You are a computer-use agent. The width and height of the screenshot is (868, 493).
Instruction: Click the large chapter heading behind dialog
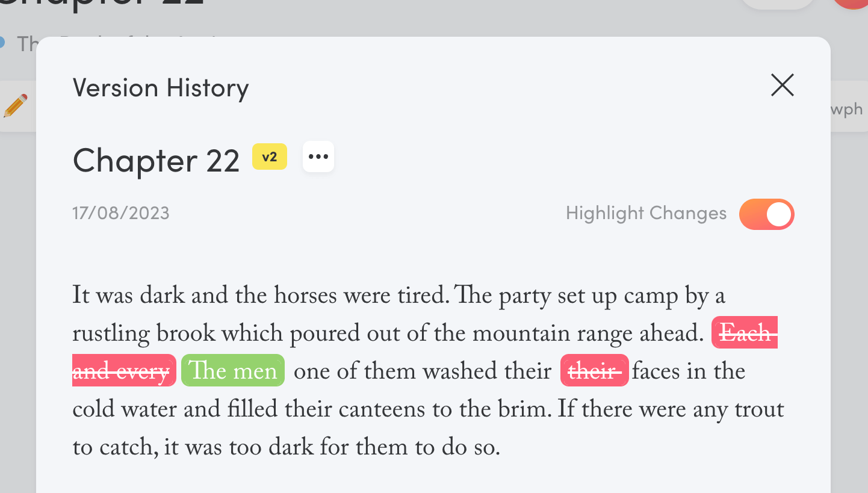[x=102, y=3]
